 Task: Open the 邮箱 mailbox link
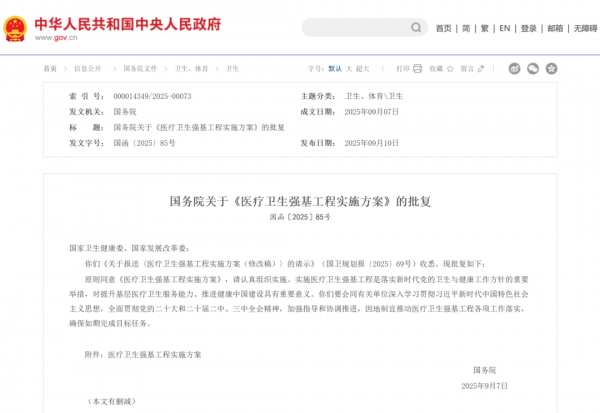point(555,28)
